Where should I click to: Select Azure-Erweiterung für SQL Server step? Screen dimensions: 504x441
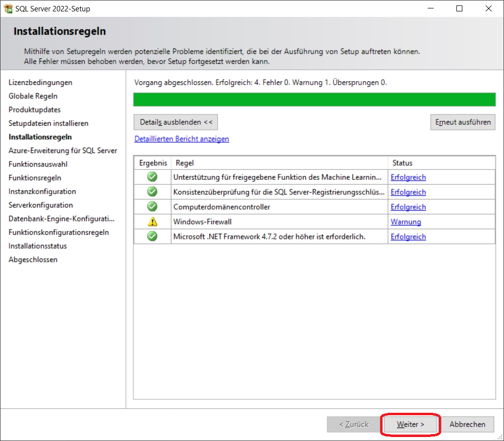(x=63, y=151)
